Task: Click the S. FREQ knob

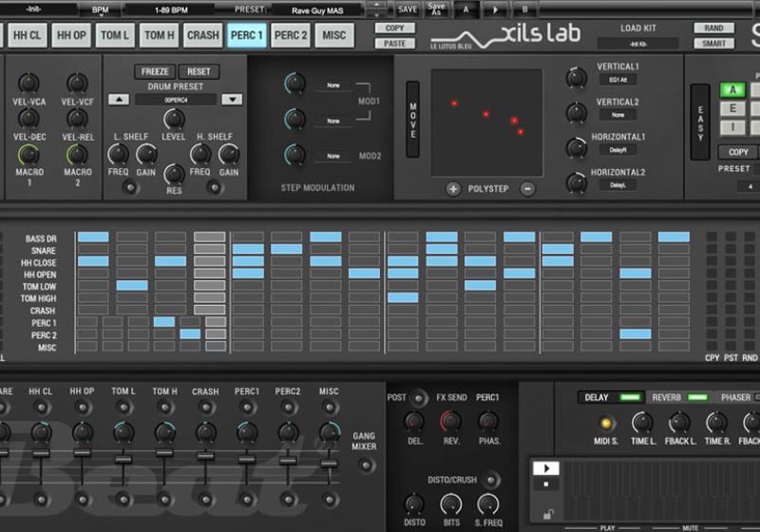Action: [487, 504]
